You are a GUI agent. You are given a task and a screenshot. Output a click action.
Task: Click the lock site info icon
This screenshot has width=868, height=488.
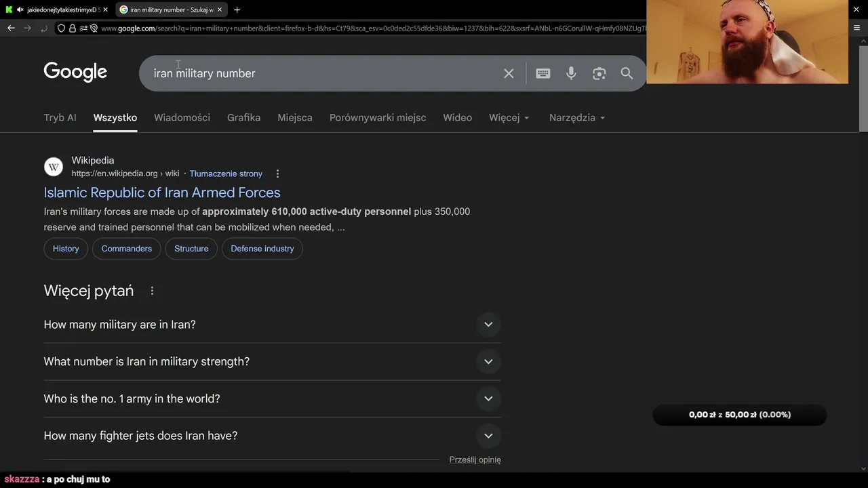73,28
